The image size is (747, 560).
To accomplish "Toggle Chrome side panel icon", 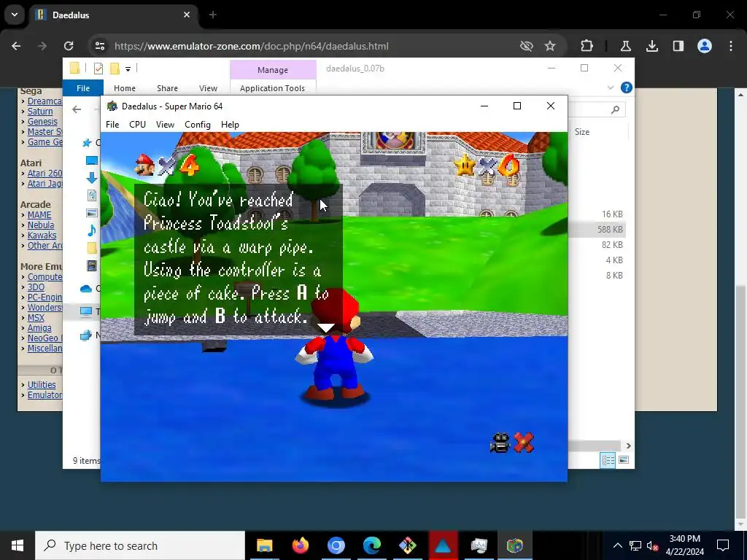I will (x=678, y=46).
